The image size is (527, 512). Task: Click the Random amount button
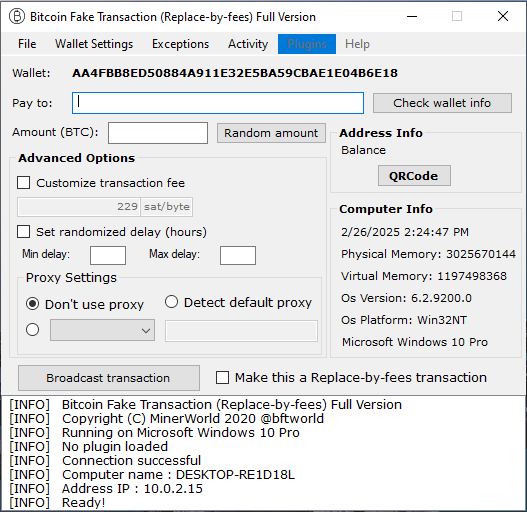click(271, 133)
